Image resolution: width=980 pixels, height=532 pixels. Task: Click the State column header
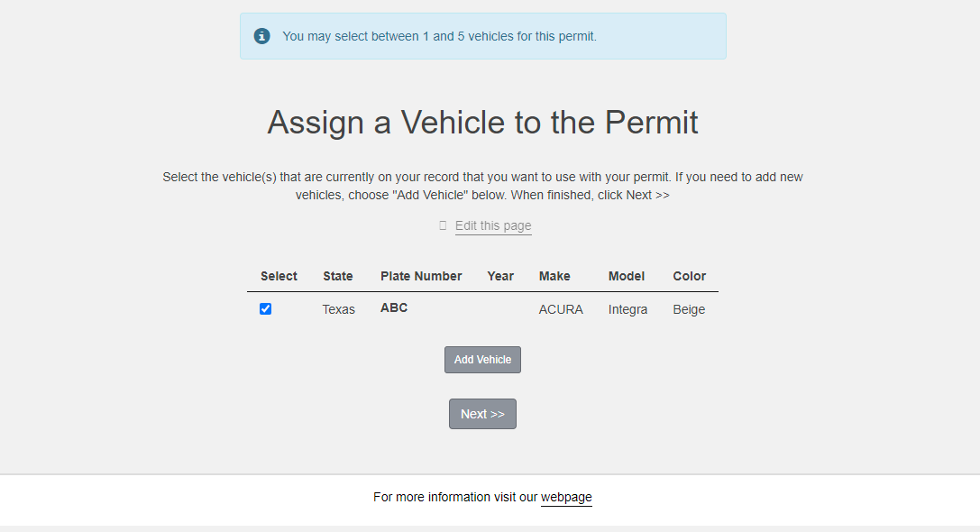coord(337,276)
